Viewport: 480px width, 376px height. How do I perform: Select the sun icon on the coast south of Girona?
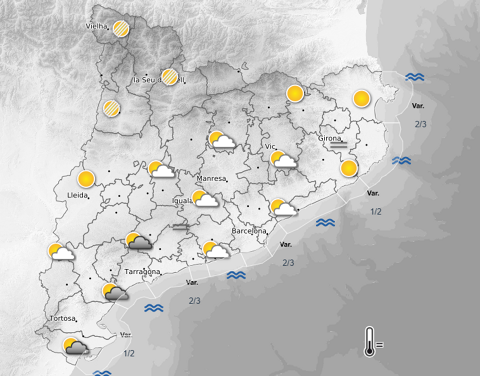pos(349,168)
